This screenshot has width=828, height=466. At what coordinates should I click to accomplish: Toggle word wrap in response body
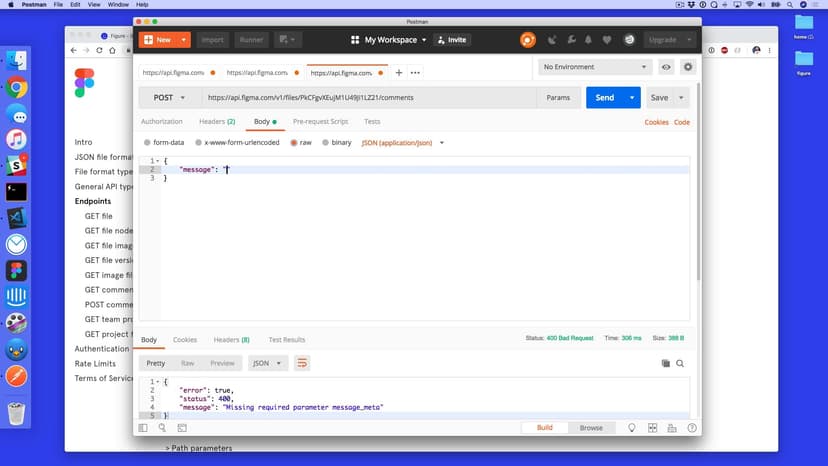click(302, 363)
